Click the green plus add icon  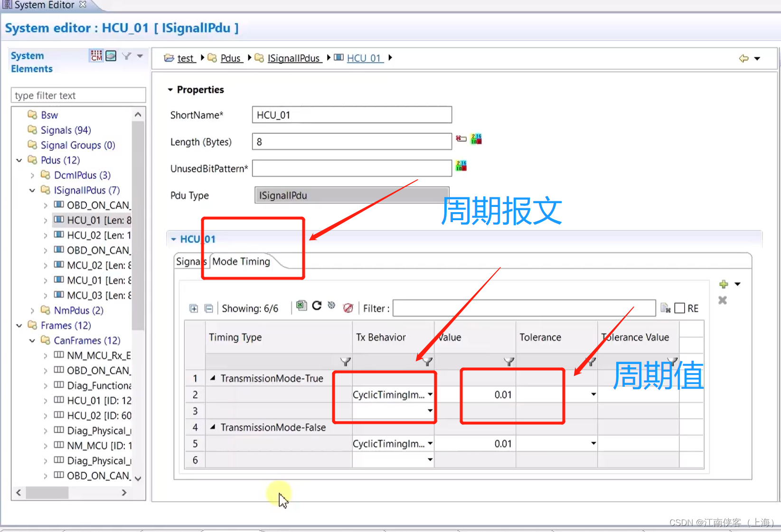pos(724,284)
